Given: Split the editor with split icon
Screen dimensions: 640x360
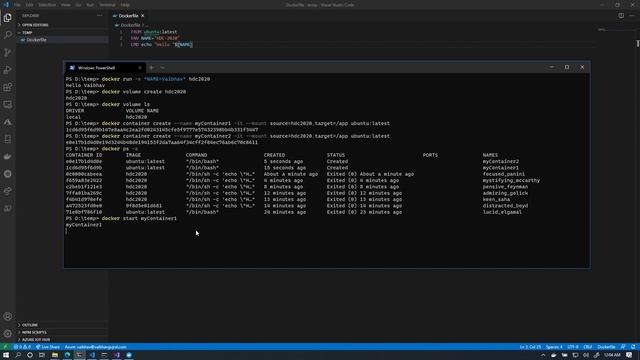Looking at the screenshot, I should (x=621, y=16).
